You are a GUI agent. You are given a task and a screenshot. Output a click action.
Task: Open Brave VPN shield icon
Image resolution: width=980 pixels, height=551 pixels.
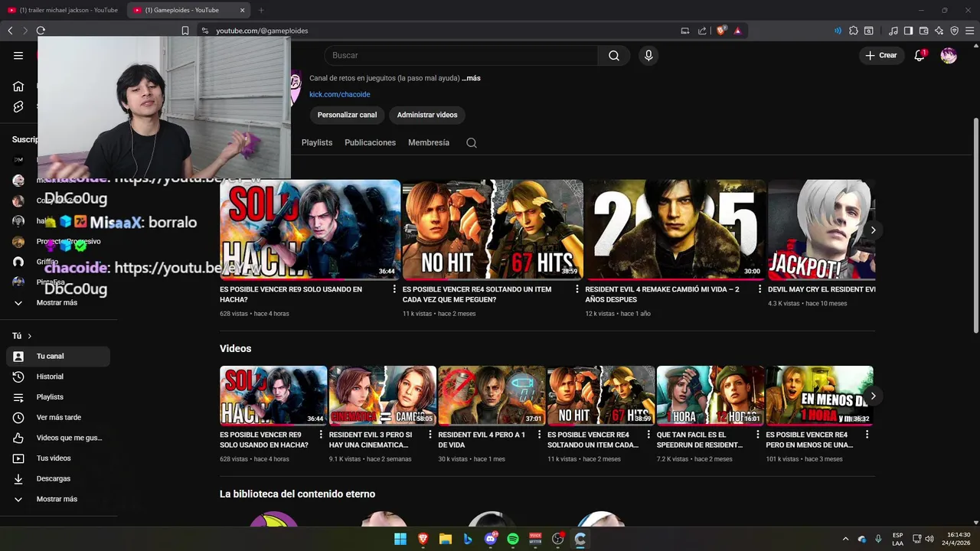pos(954,31)
